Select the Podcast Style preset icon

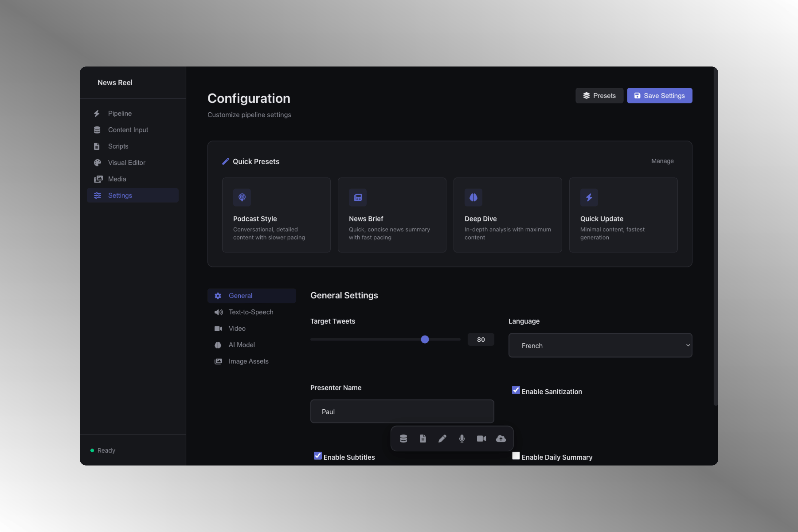pos(242,197)
